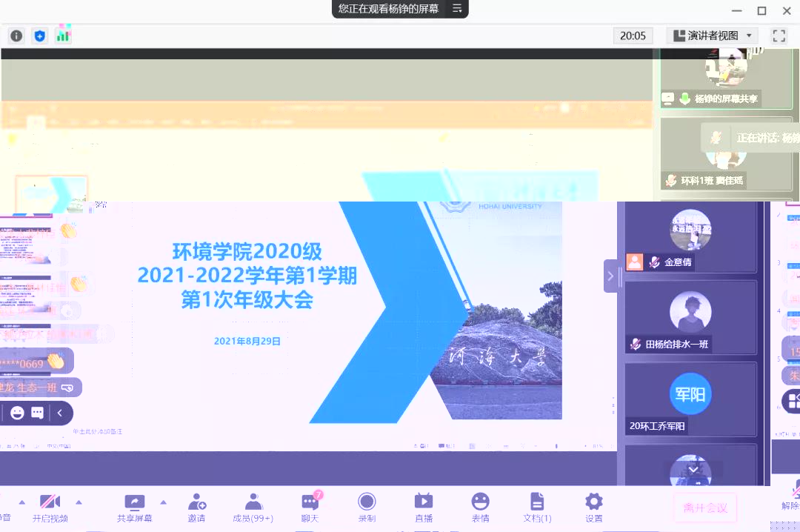The width and height of the screenshot is (800, 532).
Task: Open the 表情 emoji reactions
Action: (481, 508)
